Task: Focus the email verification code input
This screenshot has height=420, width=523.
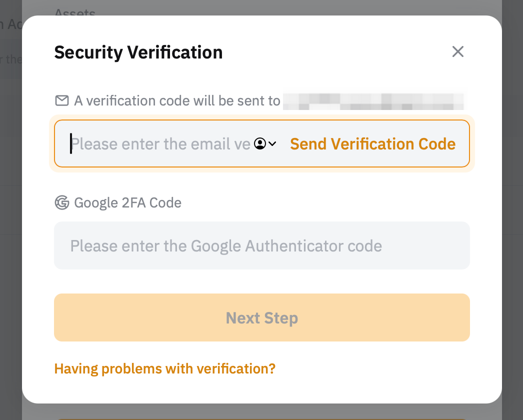Action: click(x=160, y=144)
